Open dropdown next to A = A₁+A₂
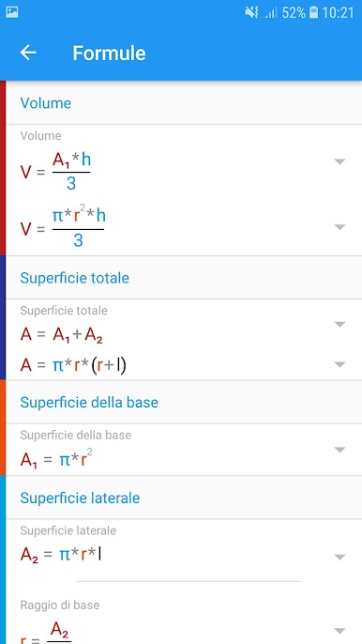The width and height of the screenshot is (362, 644). (x=339, y=325)
